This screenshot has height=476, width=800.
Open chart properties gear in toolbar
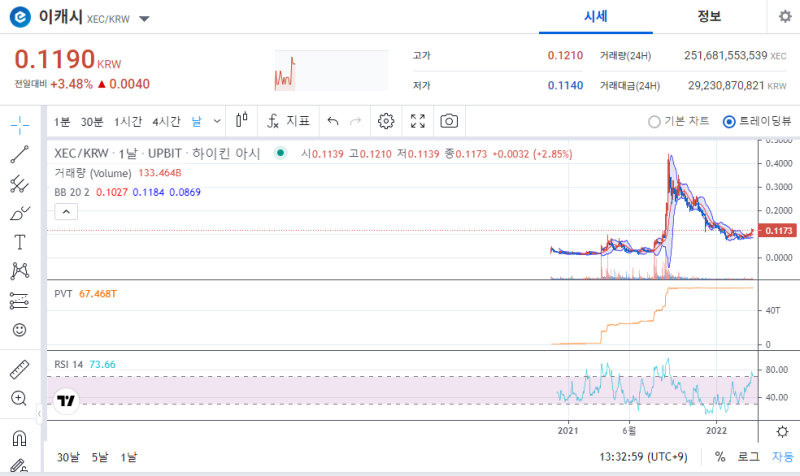[386, 121]
